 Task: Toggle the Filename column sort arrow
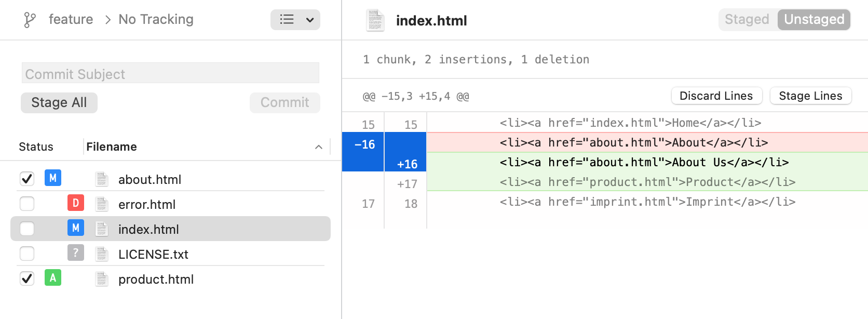[319, 147]
